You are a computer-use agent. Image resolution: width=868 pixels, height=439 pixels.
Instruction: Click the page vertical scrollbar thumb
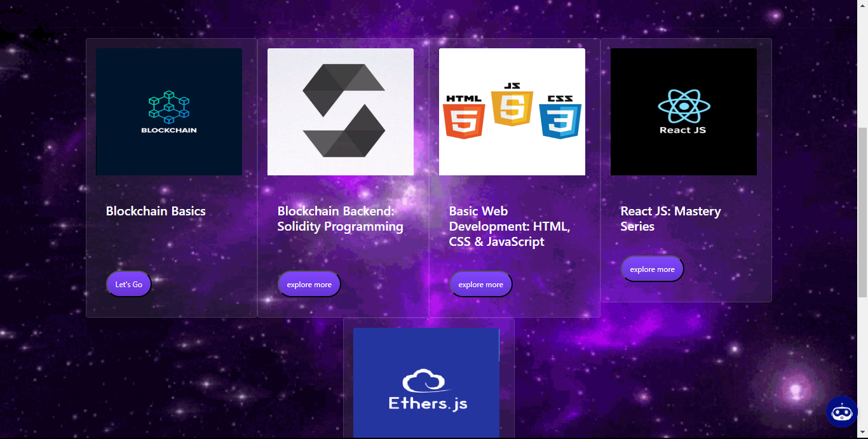[x=862, y=212]
